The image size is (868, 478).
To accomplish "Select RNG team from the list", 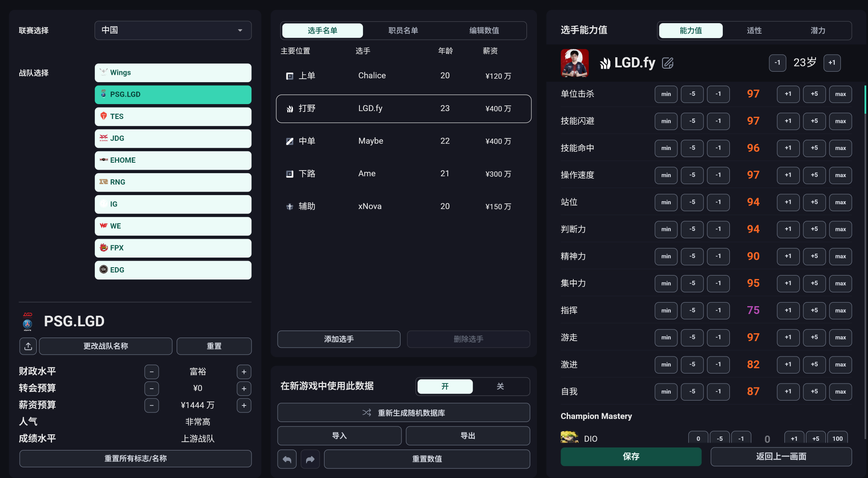I will click(173, 182).
